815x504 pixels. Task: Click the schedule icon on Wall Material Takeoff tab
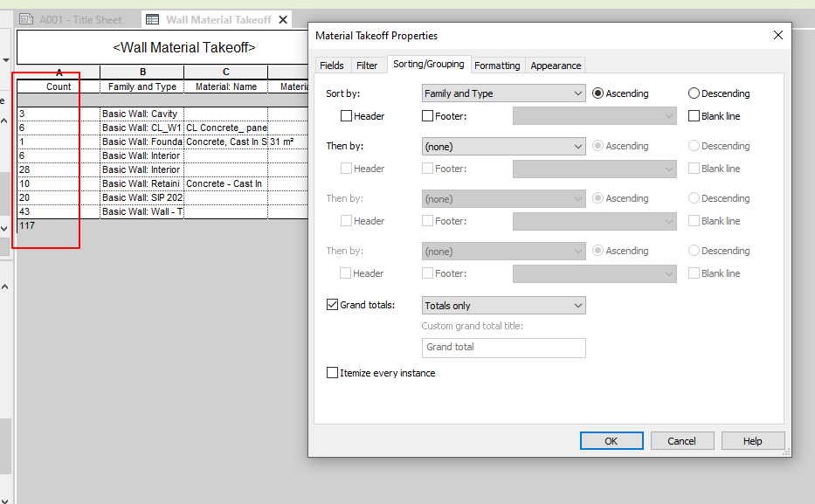[152, 20]
